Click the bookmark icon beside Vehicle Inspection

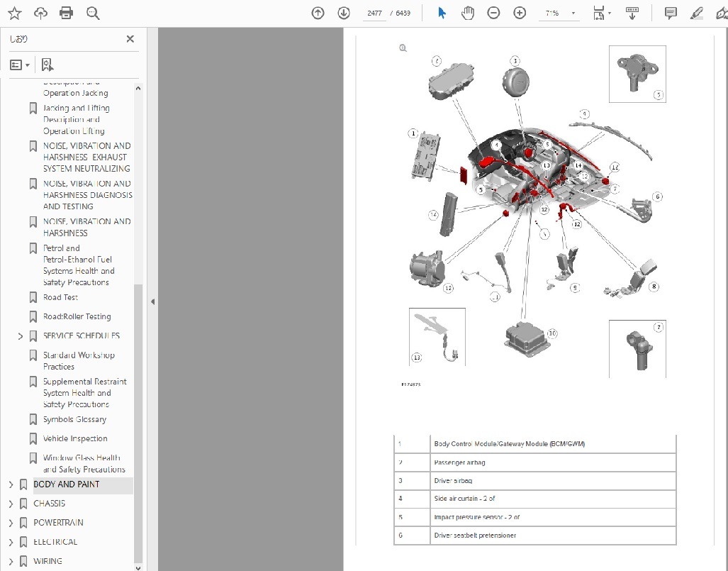(x=33, y=438)
